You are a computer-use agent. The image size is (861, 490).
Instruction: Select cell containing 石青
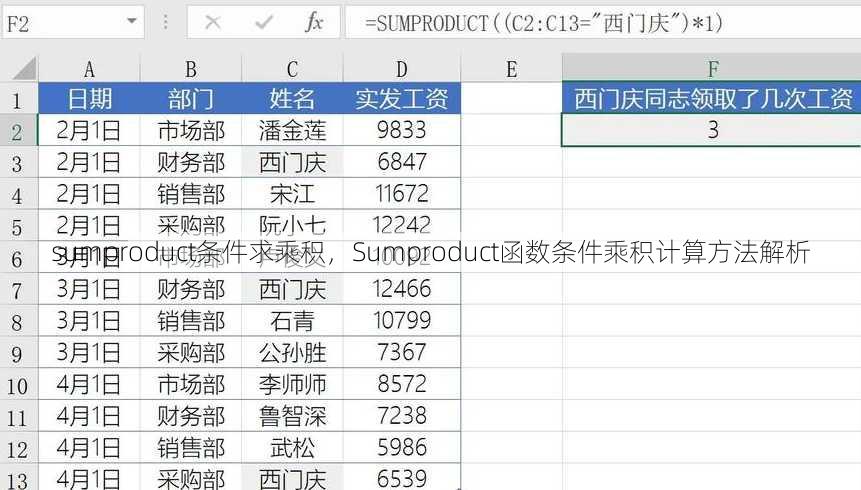[292, 321]
